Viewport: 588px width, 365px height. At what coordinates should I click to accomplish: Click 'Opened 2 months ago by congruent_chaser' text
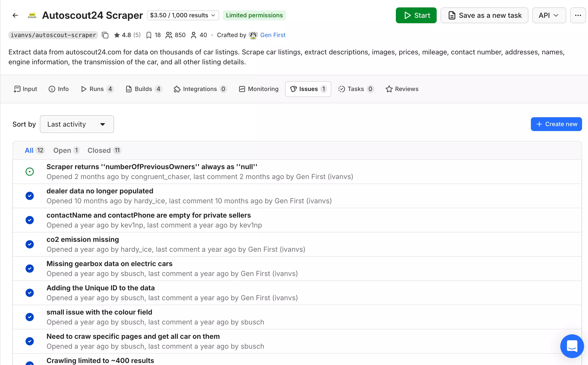click(x=118, y=177)
